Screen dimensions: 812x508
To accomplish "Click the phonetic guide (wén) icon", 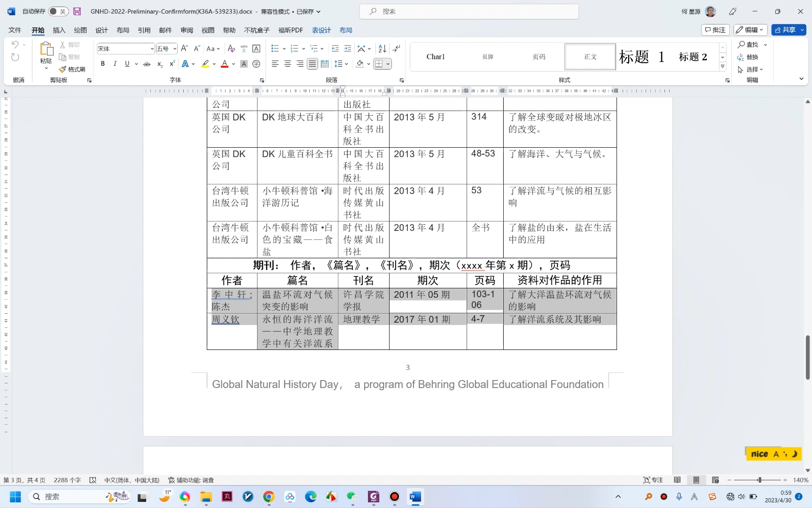I will click(x=244, y=48).
